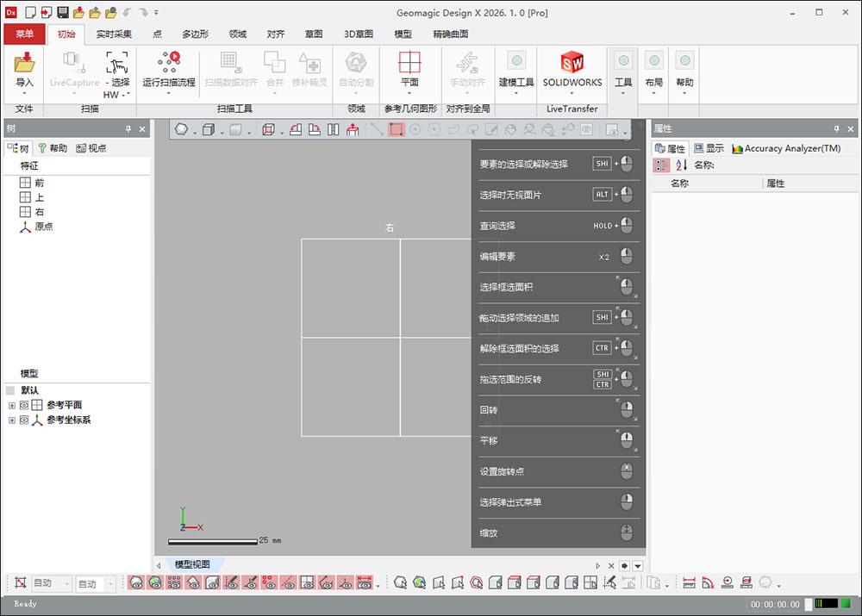Click the flip viewpoint icon
The height and width of the screenshot is (616, 862).
[333, 130]
